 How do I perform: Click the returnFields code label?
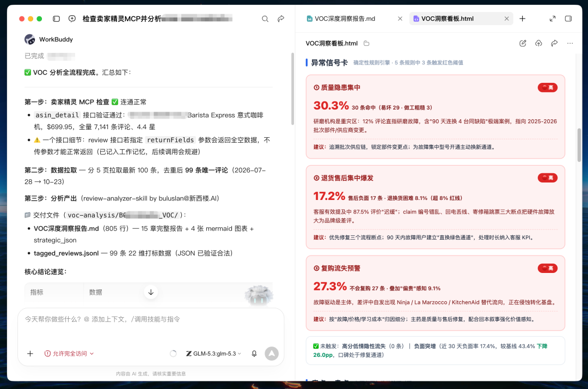[x=170, y=140]
